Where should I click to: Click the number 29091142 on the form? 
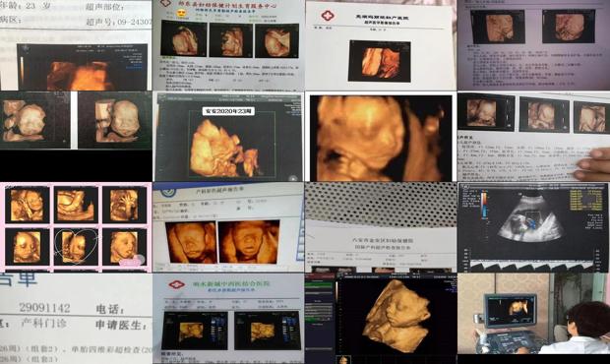pyautogui.click(x=44, y=308)
